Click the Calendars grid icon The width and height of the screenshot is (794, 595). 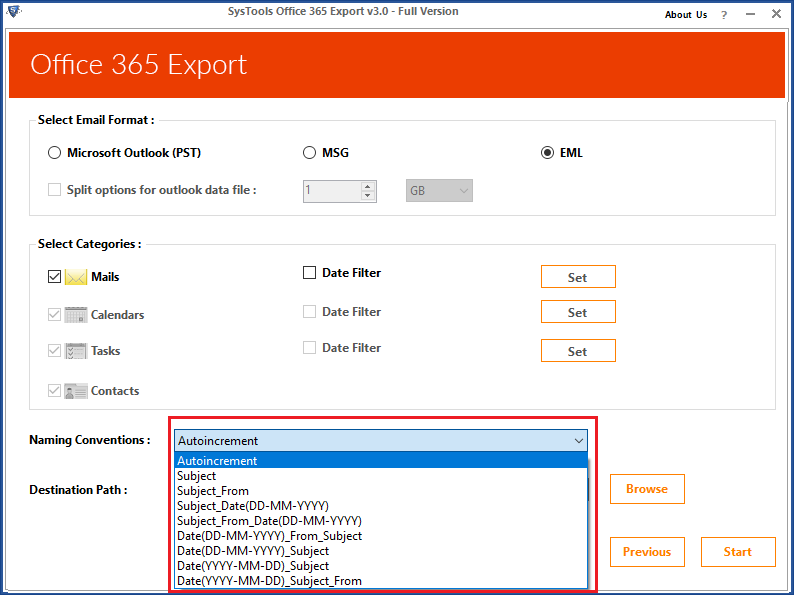pos(76,315)
